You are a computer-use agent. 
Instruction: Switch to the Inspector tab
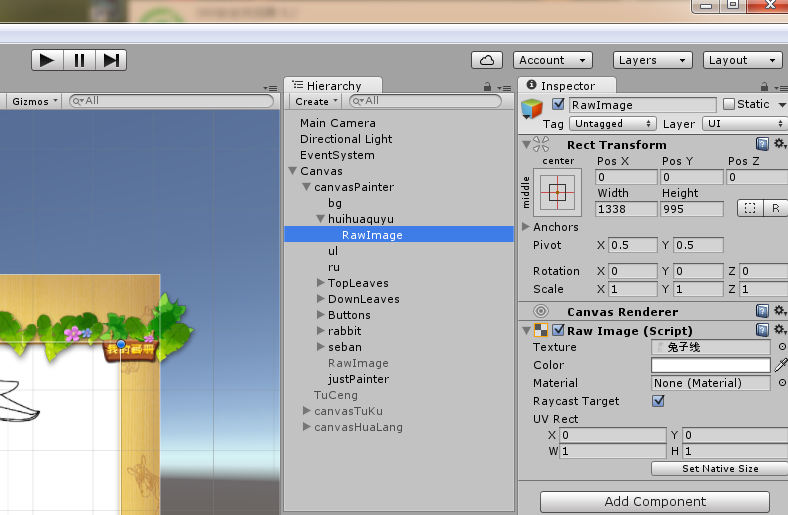[566, 85]
